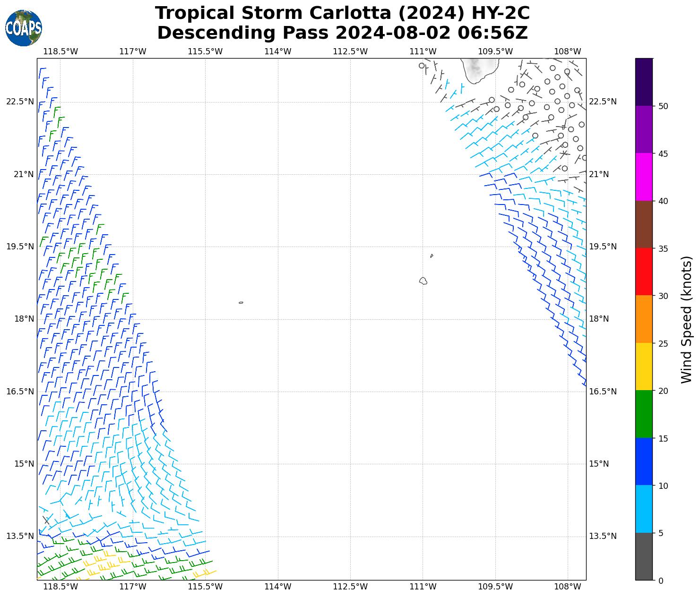
Task: Select the magenta 40-45 knot colorbar segment
Action: [644, 177]
